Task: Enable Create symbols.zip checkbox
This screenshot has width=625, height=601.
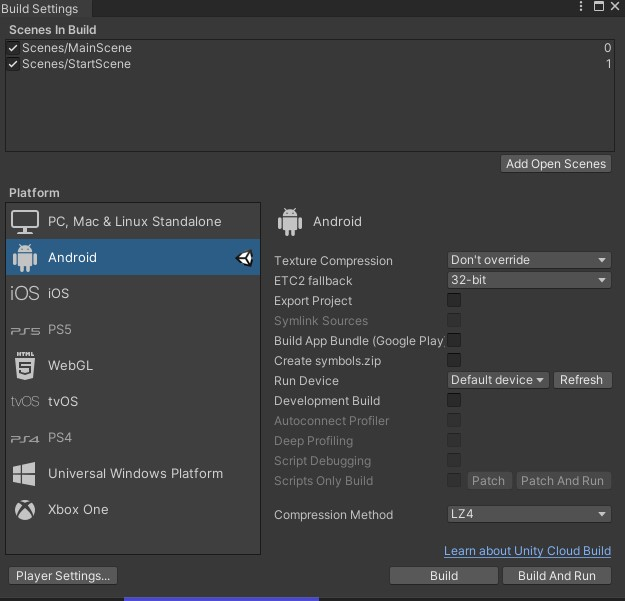Action: (x=454, y=360)
